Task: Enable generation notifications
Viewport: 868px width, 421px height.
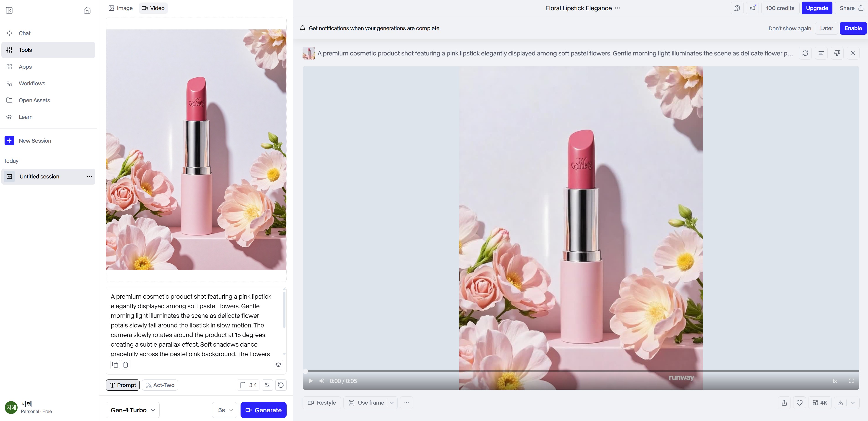Action: pos(853,28)
